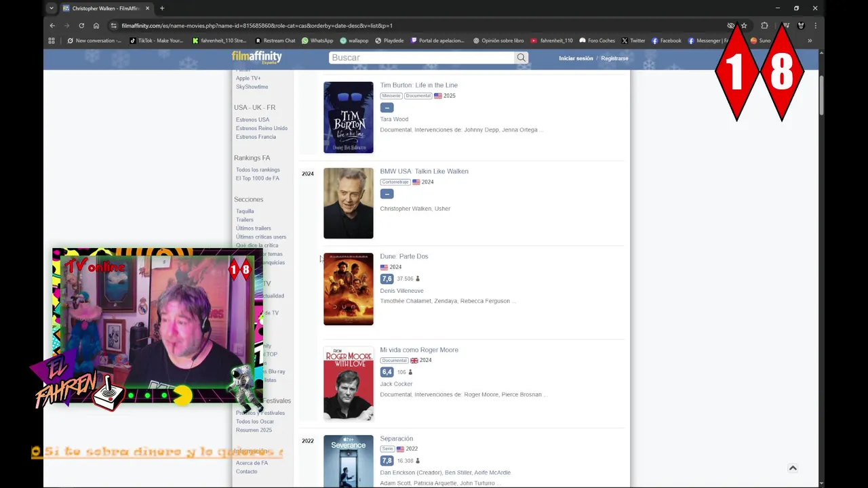Image resolution: width=868 pixels, height=488 pixels.
Task: Open Tim Burton: Life in the Line poster
Action: [x=348, y=117]
